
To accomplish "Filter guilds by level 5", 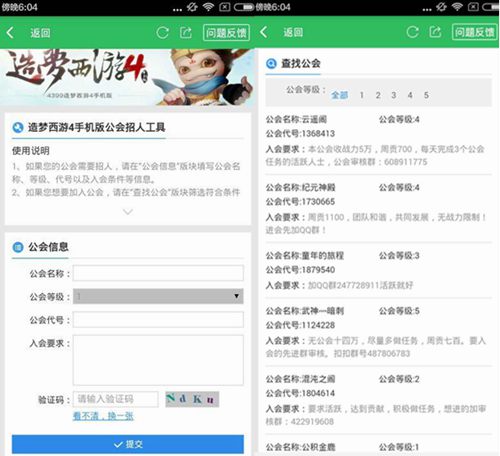I will click(x=426, y=95).
